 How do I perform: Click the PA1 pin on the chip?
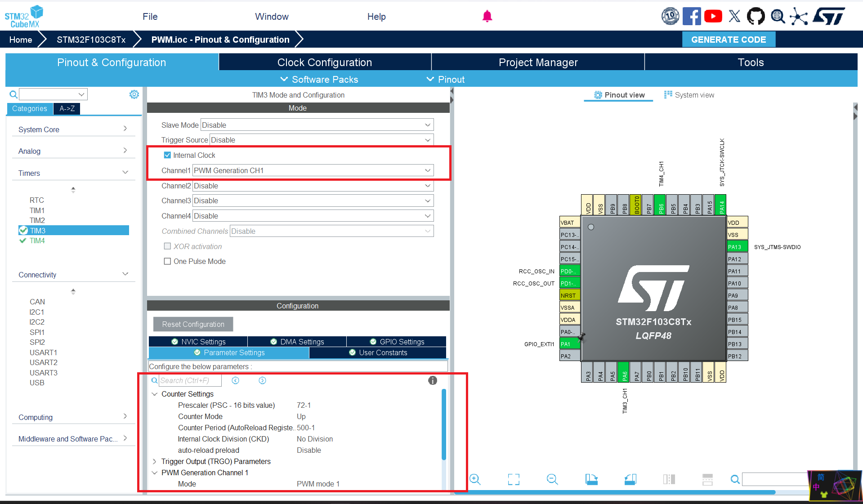pos(570,344)
